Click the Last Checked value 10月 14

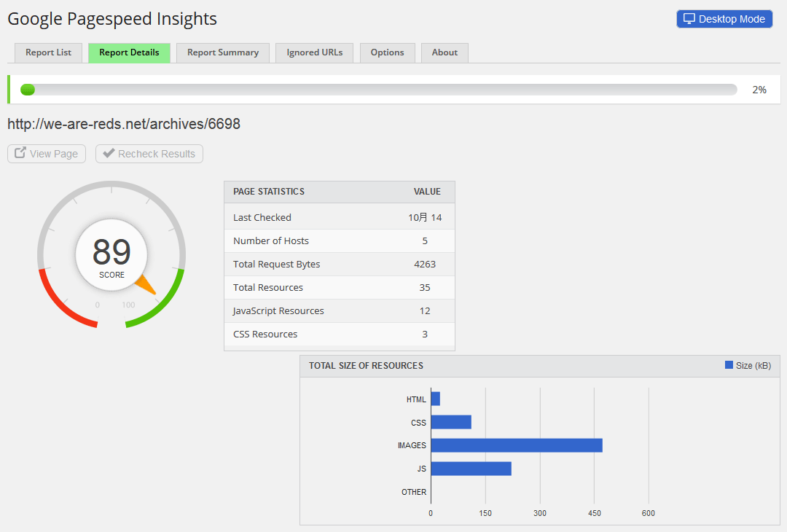[x=425, y=217]
